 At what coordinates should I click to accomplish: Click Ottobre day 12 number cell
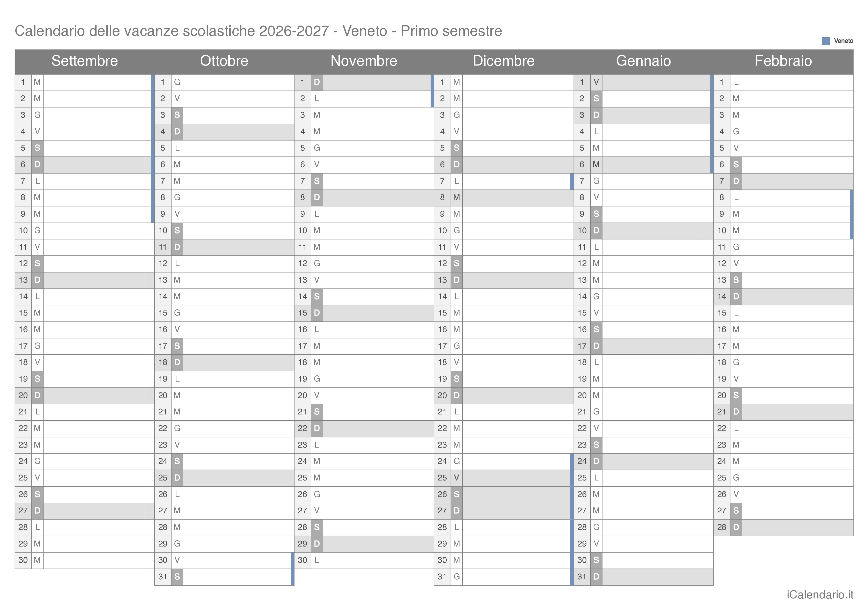coord(163,264)
